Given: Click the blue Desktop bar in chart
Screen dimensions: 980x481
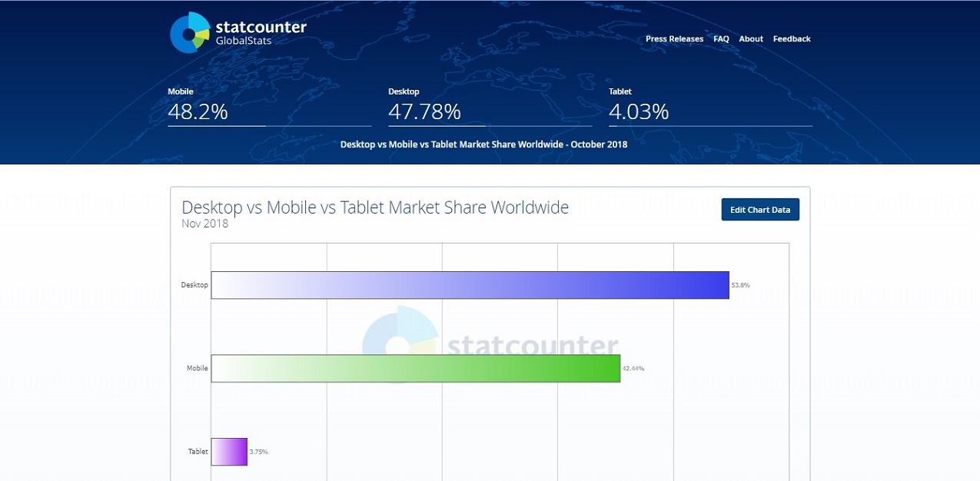Looking at the screenshot, I should 470,285.
